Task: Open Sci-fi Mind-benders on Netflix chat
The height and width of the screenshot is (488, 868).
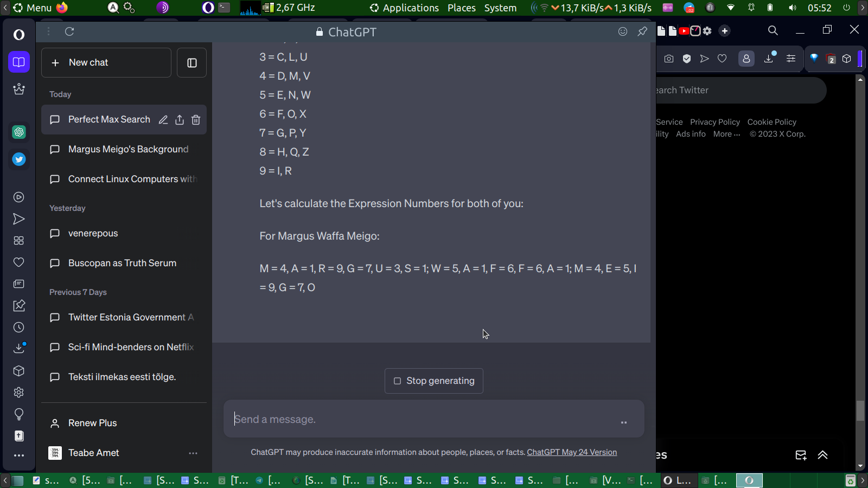Action: [124, 347]
